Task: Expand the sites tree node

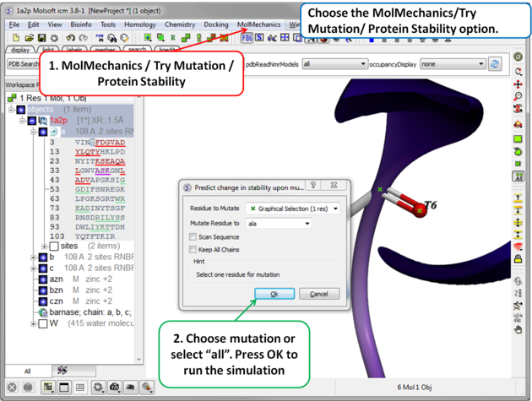Action: point(44,247)
